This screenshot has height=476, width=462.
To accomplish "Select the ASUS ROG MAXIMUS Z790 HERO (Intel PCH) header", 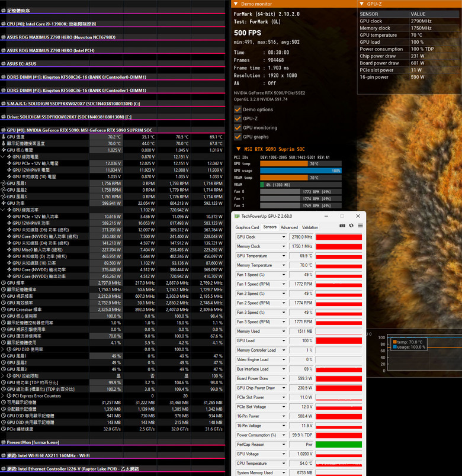I will pyautogui.click(x=113, y=51).
